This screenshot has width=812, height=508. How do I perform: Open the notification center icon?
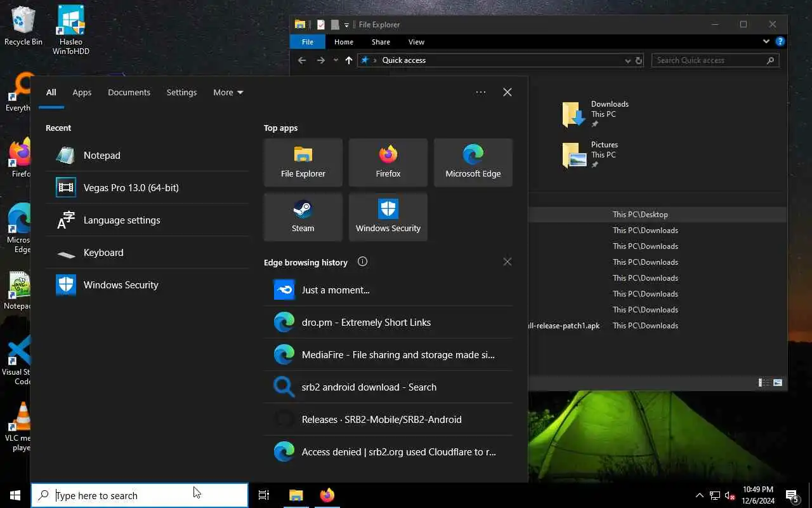coord(792,495)
